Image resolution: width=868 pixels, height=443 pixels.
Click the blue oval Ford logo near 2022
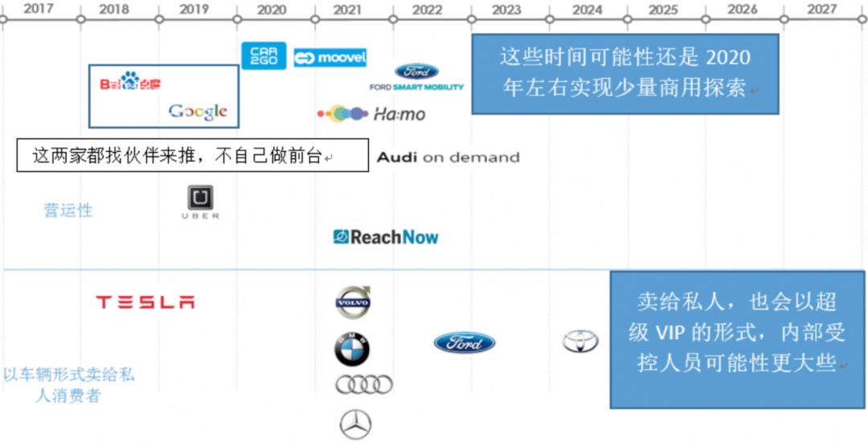click(x=465, y=343)
